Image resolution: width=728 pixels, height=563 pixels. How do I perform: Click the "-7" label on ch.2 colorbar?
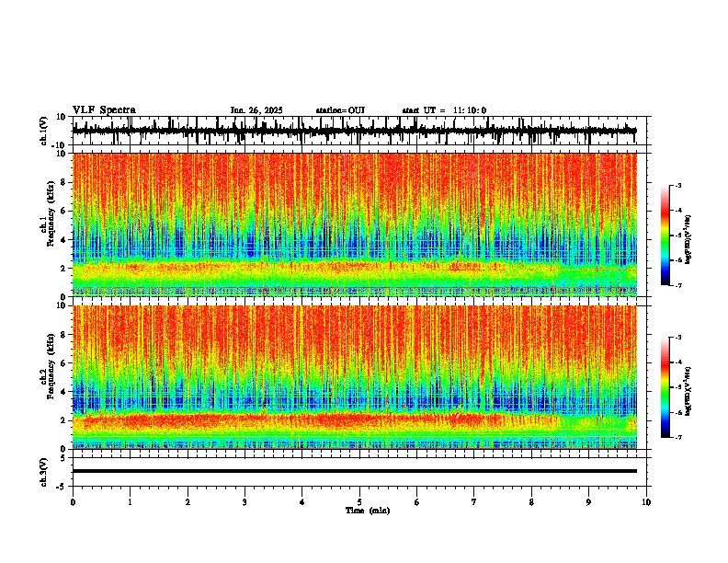tap(677, 437)
